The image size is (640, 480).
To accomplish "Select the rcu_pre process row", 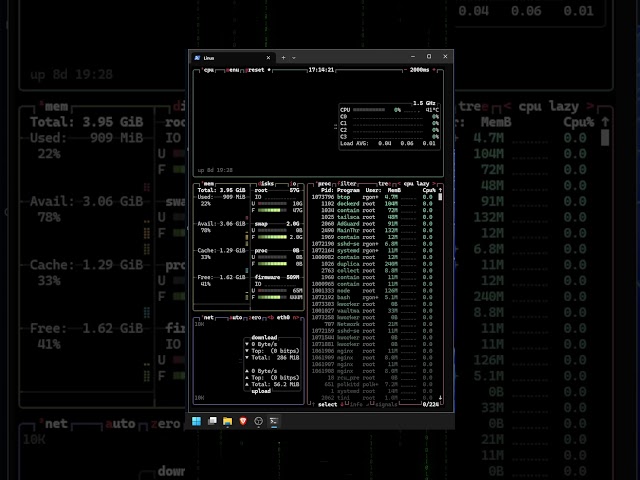I will click(372, 378).
